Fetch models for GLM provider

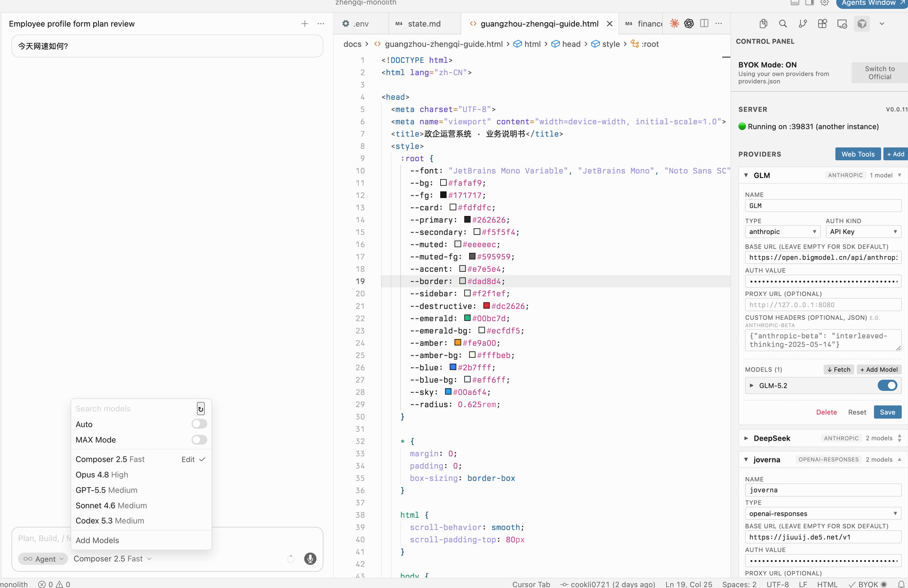839,370
